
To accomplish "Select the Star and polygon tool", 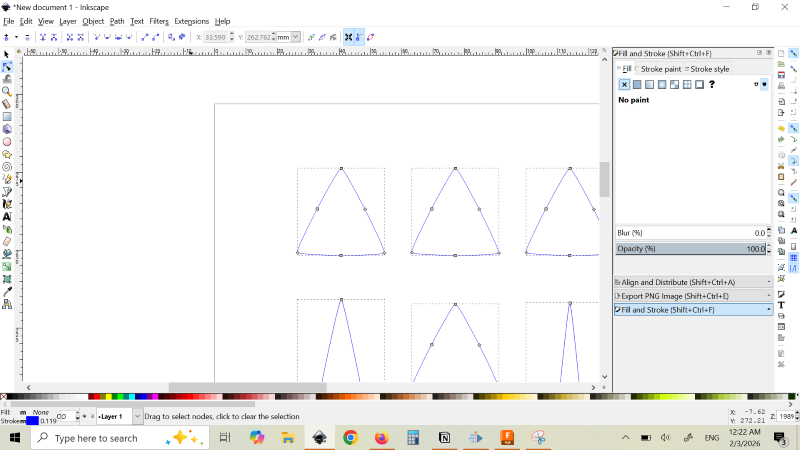I will 7,154.
